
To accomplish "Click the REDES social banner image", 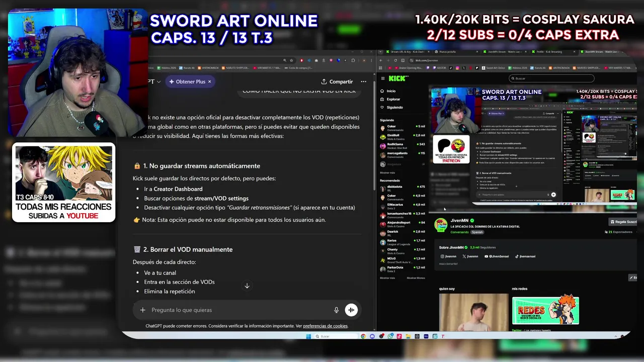I will 545,311.
